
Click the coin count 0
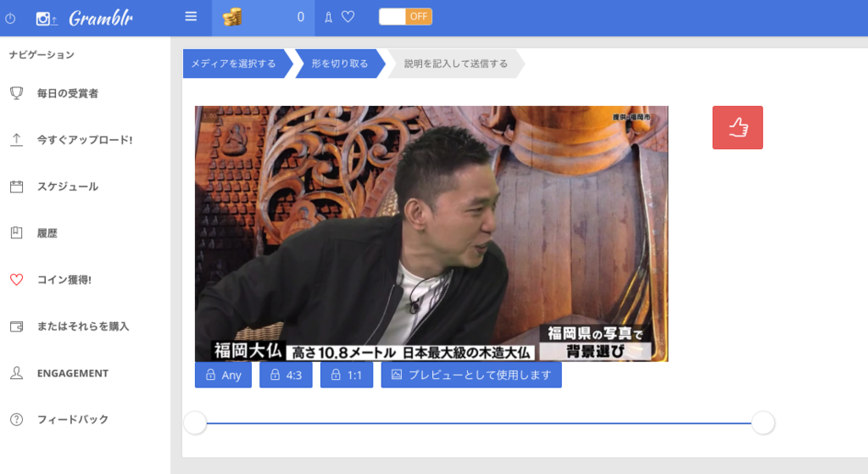tap(301, 17)
